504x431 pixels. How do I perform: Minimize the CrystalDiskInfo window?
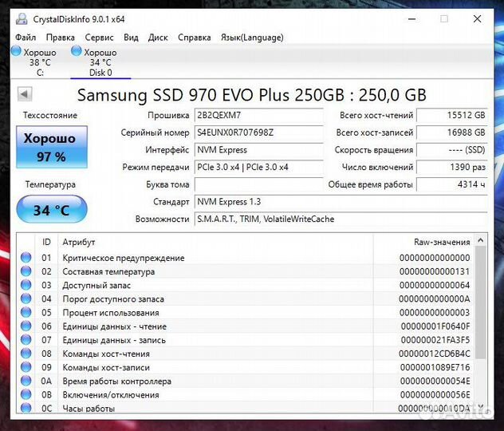pos(411,19)
